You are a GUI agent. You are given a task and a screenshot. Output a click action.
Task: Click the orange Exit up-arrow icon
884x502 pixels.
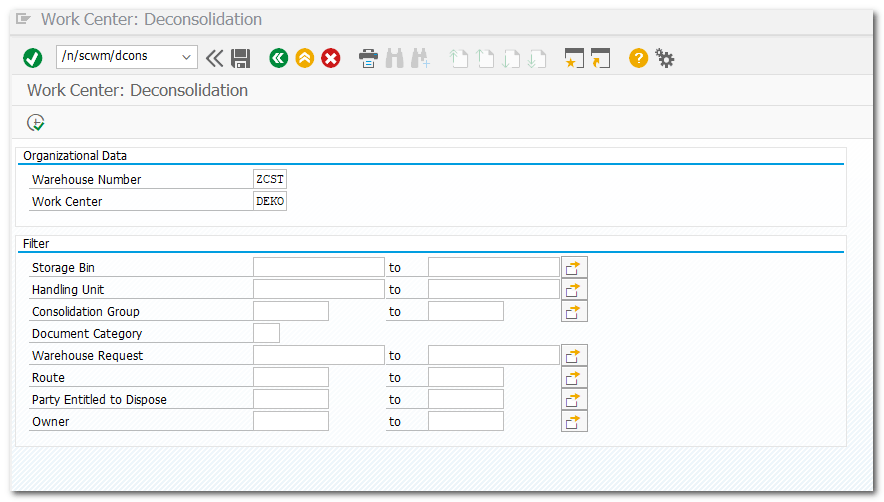pyautogui.click(x=304, y=58)
